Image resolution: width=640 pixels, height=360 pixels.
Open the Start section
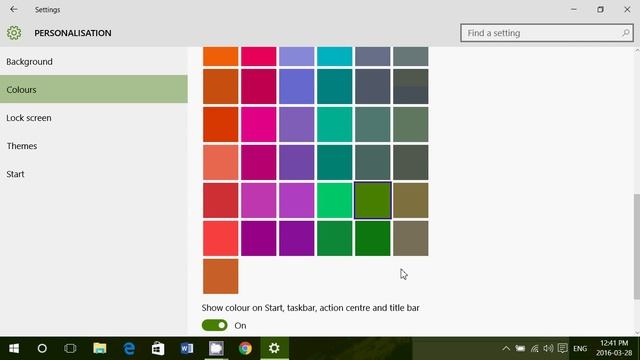[x=94, y=174]
